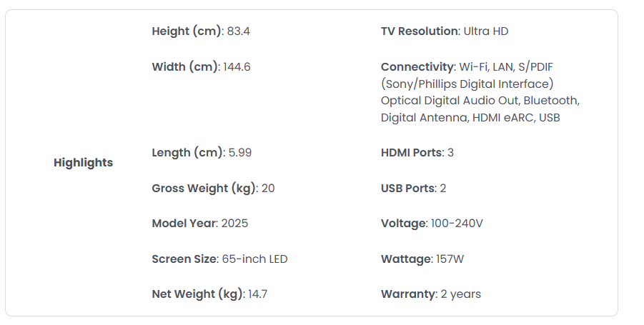Image resolution: width=644 pixels, height=325 pixels.
Task: Select the Wattage 157W entry
Action: pyautogui.click(x=422, y=259)
